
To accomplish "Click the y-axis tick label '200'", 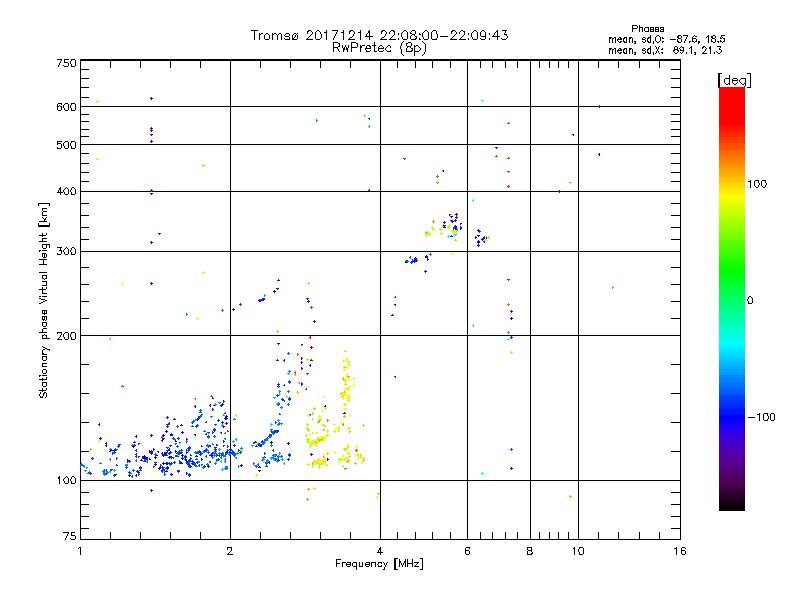I will pyautogui.click(x=66, y=336).
